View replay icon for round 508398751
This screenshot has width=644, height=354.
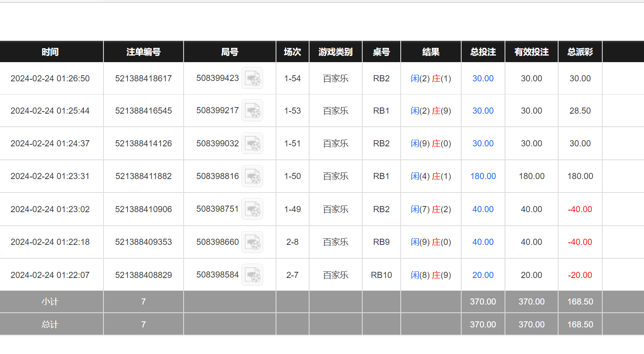(252, 209)
